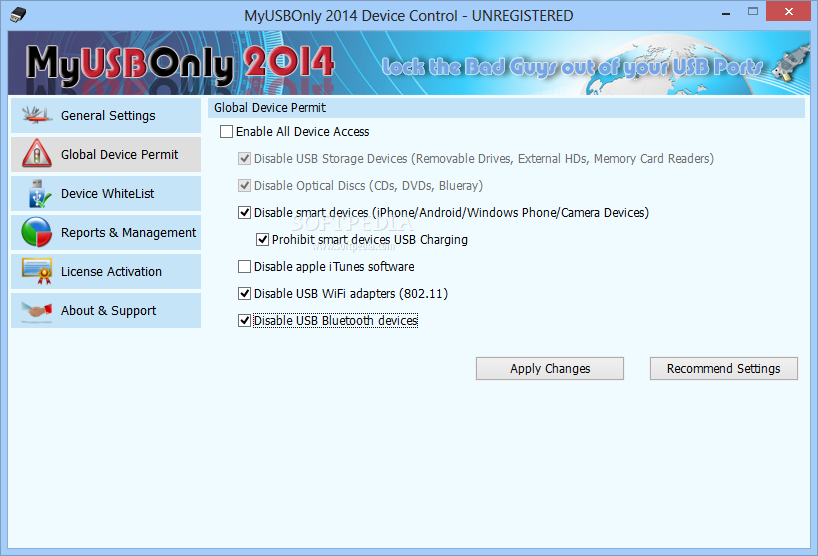The height and width of the screenshot is (556, 818).
Task: Click the pie chart Reports & Management icon
Action: click(x=37, y=232)
